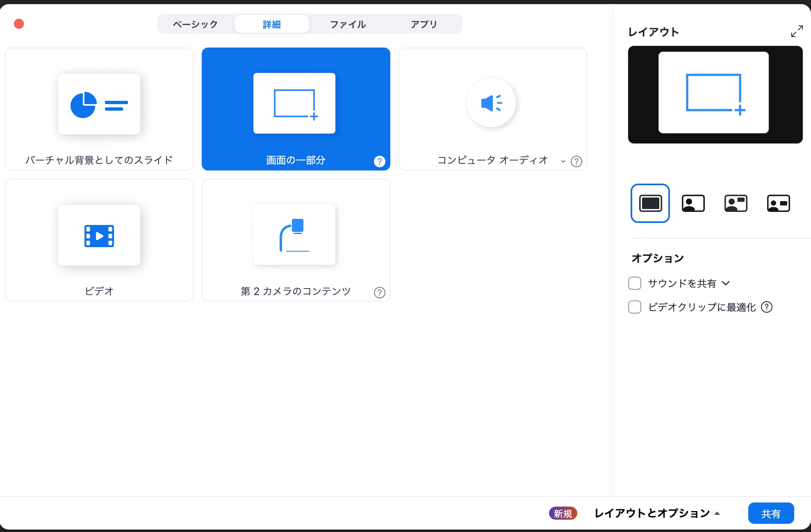Select the slides as virtual background option
The height and width of the screenshot is (532, 811).
click(99, 109)
